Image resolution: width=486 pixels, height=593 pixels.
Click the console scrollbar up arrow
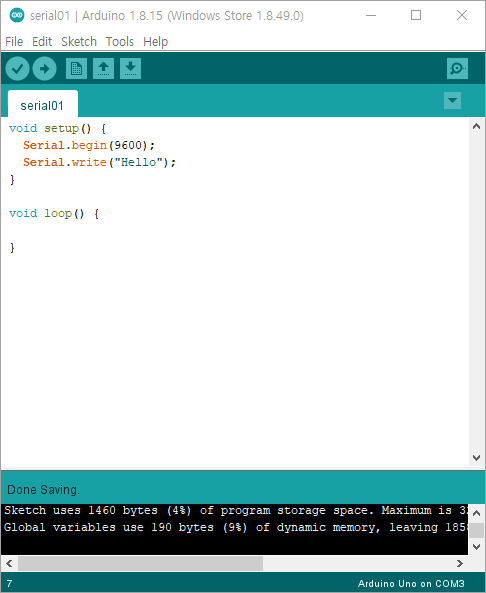tap(477, 513)
